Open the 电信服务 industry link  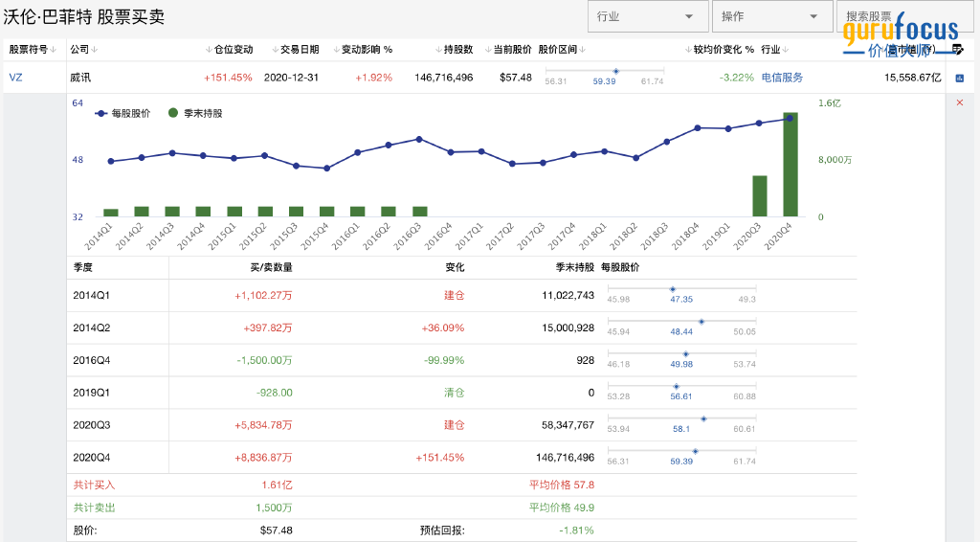[x=782, y=78]
